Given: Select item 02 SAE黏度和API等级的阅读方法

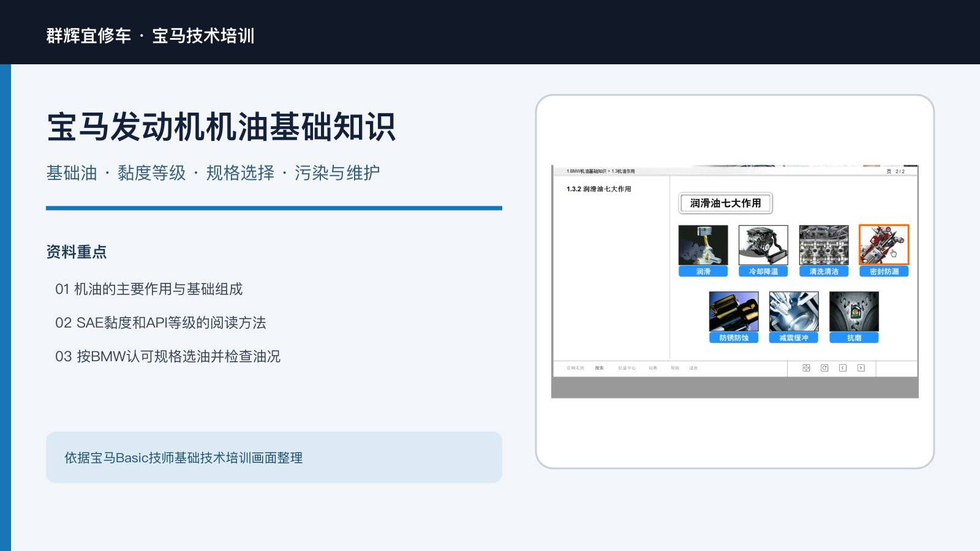Looking at the screenshot, I should click(x=160, y=323).
